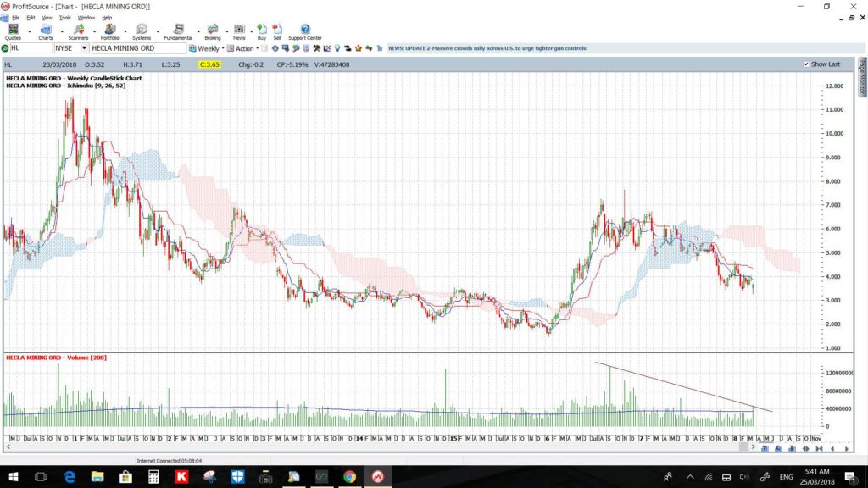This screenshot has width=868, height=488.
Task: Expand the Charts dropdown arrow
Action: [61, 32]
